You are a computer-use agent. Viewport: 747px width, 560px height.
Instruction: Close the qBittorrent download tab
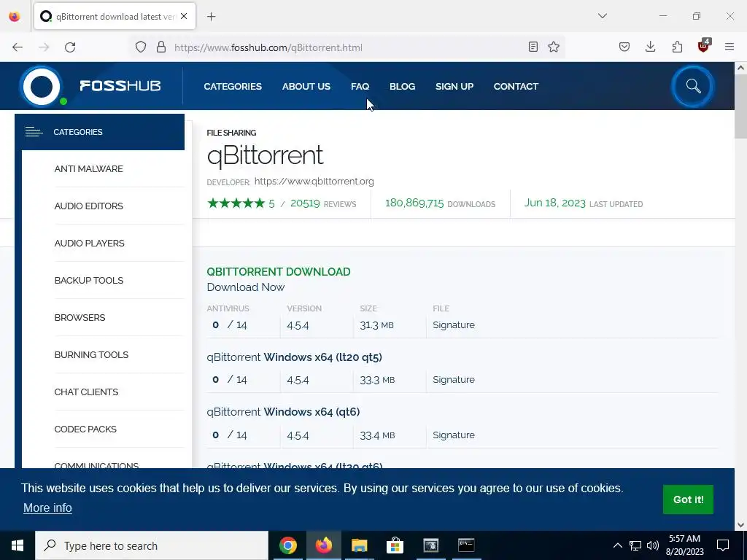point(184,16)
